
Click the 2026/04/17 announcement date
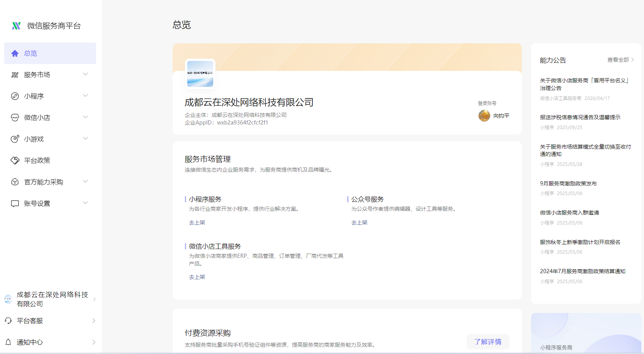click(x=597, y=98)
